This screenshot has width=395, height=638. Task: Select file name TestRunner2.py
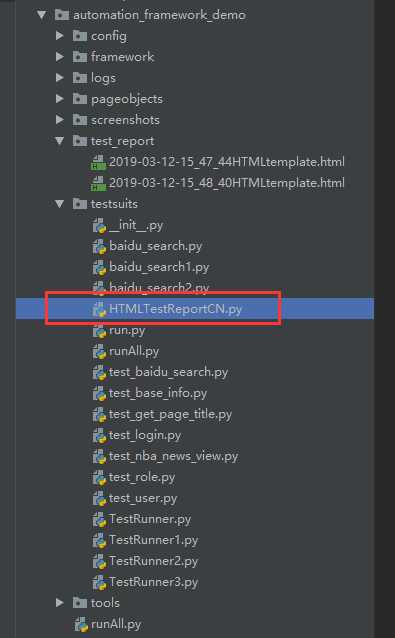pyautogui.click(x=153, y=562)
